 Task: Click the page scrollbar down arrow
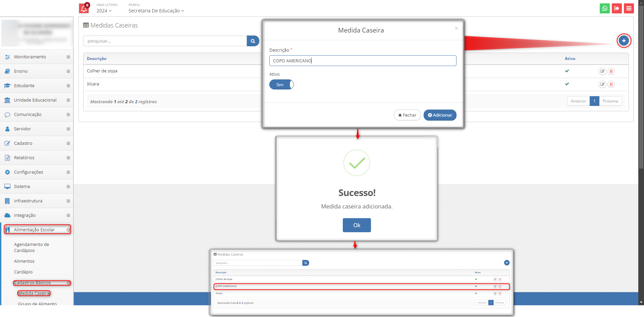(641, 302)
